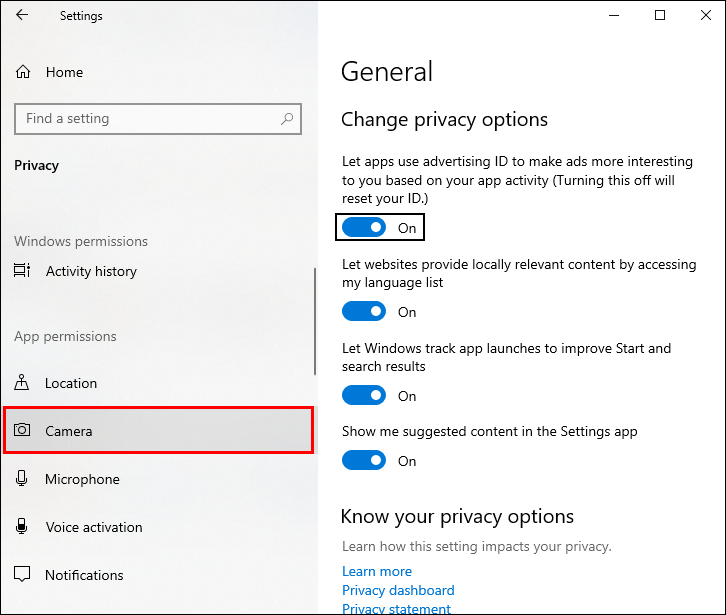The width and height of the screenshot is (726, 615).
Task: Disable the language list access toggle
Action: tap(364, 312)
